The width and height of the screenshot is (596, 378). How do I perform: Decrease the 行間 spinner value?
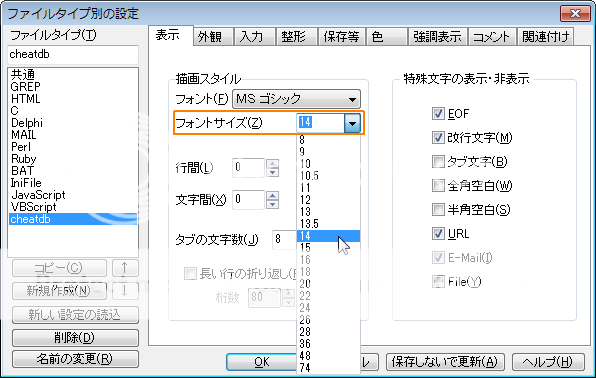[x=273, y=172]
